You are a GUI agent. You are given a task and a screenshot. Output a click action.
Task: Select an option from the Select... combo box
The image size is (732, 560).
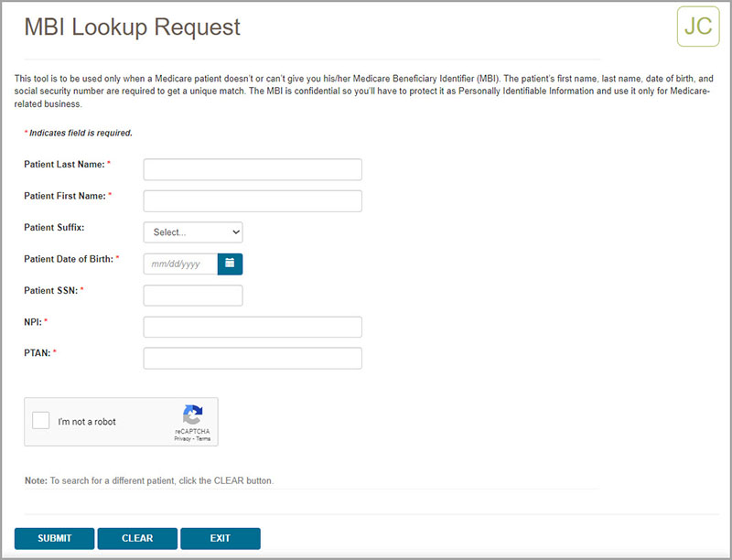click(x=192, y=232)
